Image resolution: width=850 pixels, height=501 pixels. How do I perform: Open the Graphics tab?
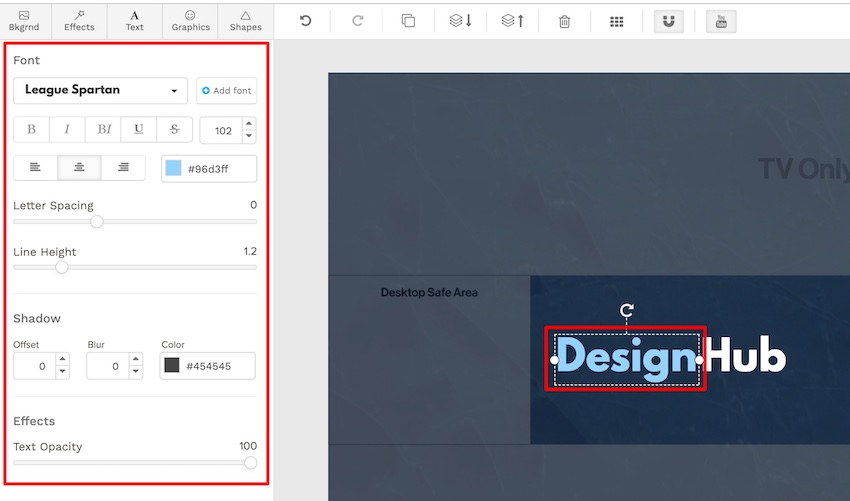[x=190, y=21]
